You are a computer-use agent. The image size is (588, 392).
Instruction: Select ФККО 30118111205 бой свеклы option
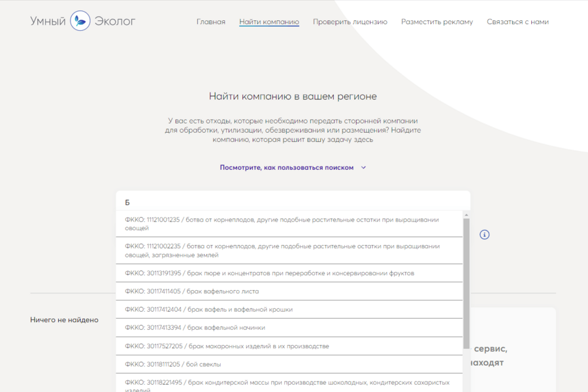click(289, 365)
